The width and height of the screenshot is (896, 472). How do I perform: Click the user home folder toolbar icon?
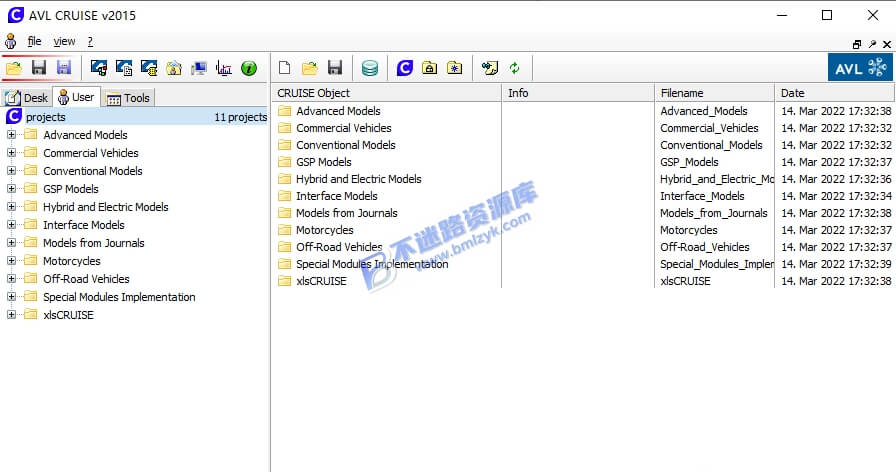174,69
